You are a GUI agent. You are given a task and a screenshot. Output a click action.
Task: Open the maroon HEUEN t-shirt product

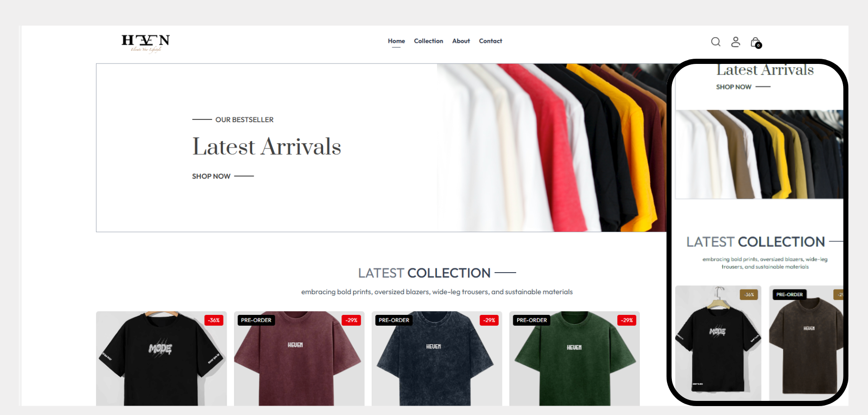(x=299, y=358)
